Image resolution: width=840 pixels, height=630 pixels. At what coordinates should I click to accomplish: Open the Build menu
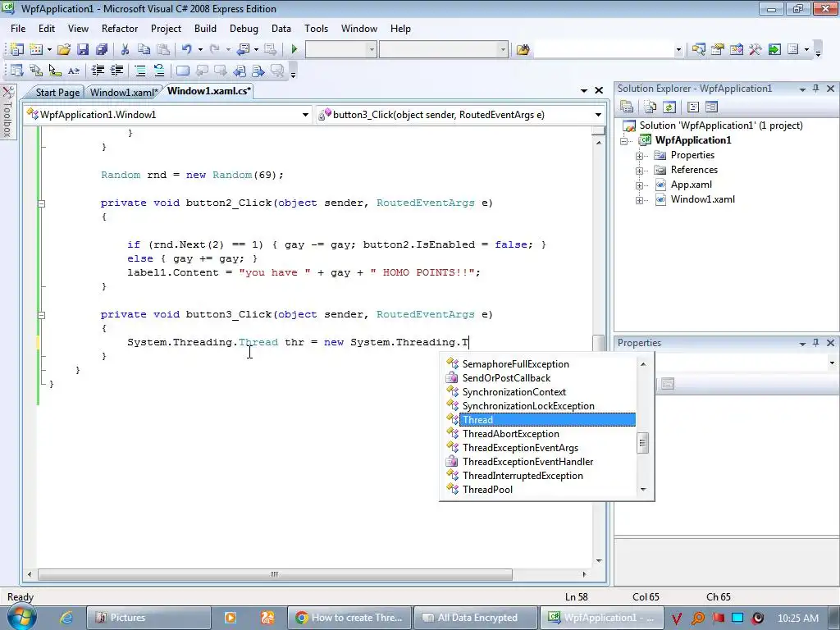click(x=205, y=29)
